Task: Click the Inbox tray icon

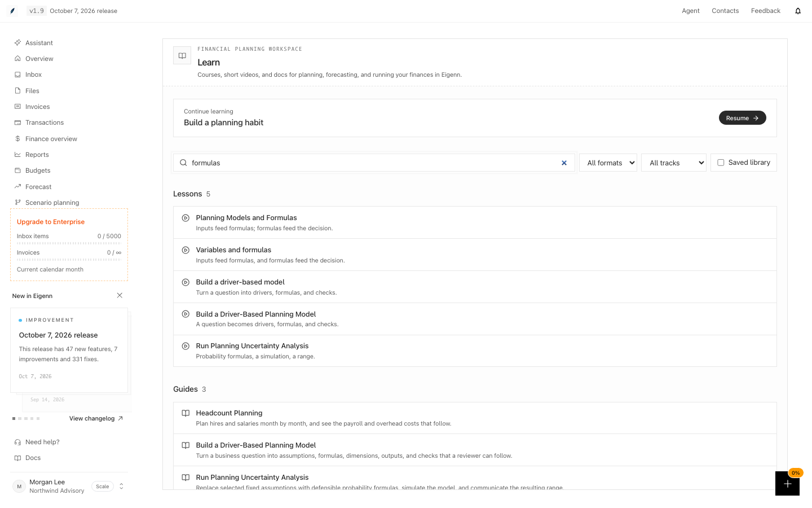Action: click(18, 75)
